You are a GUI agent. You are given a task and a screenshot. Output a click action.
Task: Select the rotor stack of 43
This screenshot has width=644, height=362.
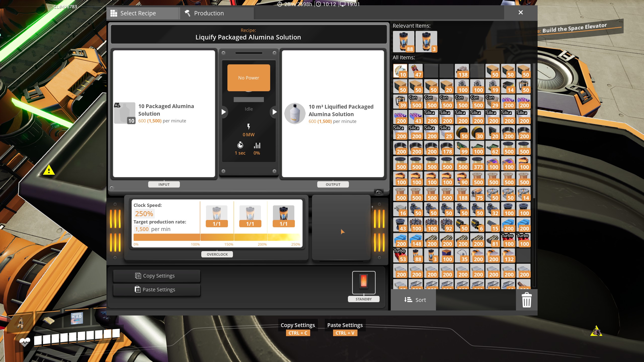(400, 225)
